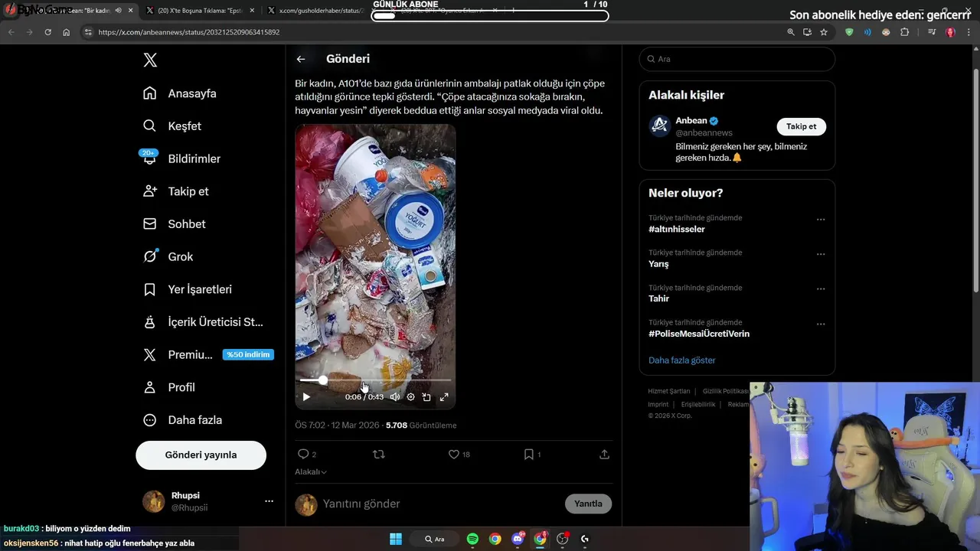This screenshot has height=551, width=980.
Task: Click the Yanıtla button
Action: [x=588, y=504]
